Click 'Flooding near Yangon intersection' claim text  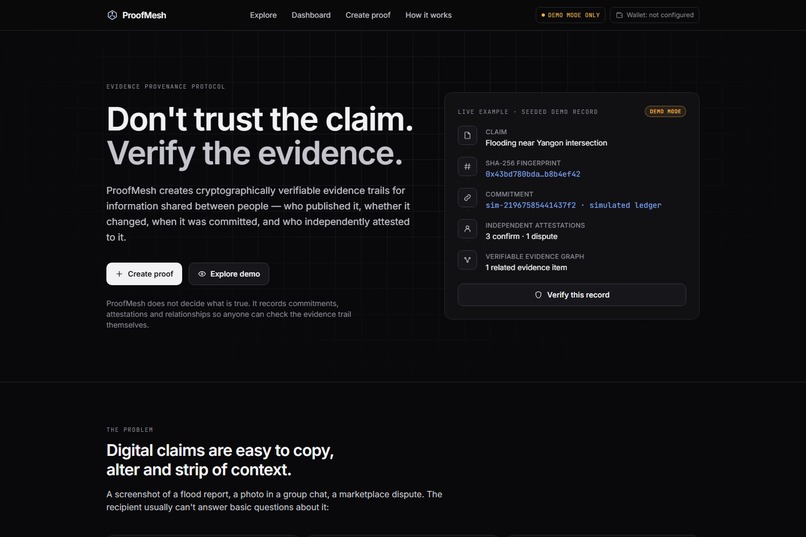tap(546, 143)
